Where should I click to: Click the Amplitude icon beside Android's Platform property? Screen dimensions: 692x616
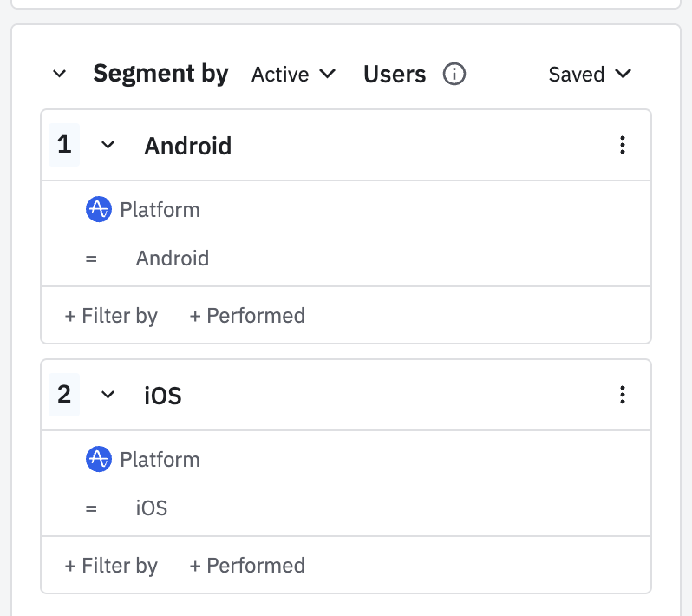pyautogui.click(x=99, y=210)
